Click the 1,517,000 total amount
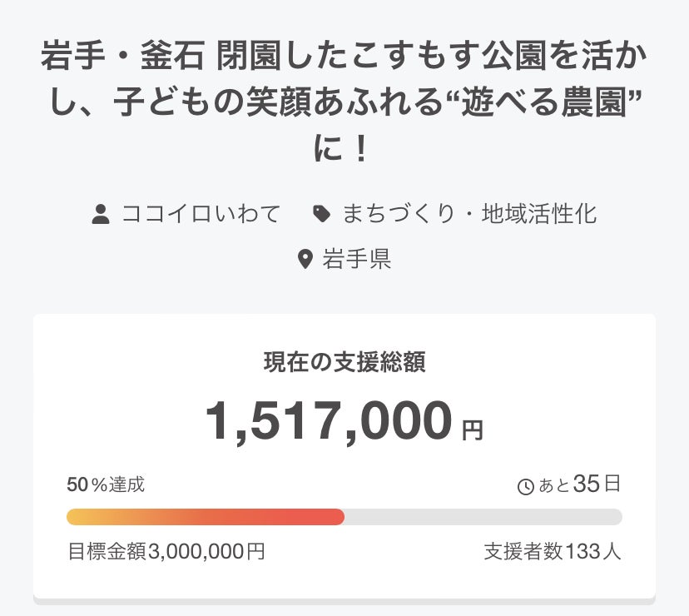The image size is (689, 616). (x=329, y=420)
